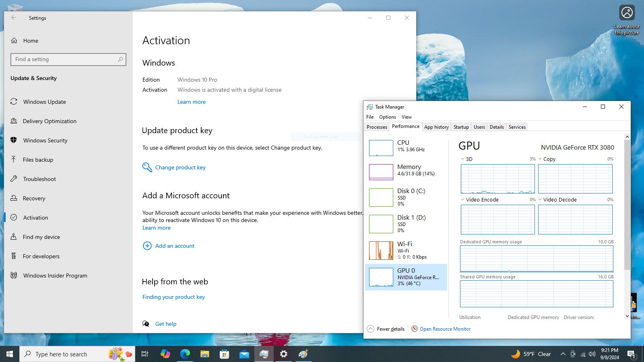Click the Recovery icon in sidebar
This screenshot has width=644, height=362.
coord(14,198)
